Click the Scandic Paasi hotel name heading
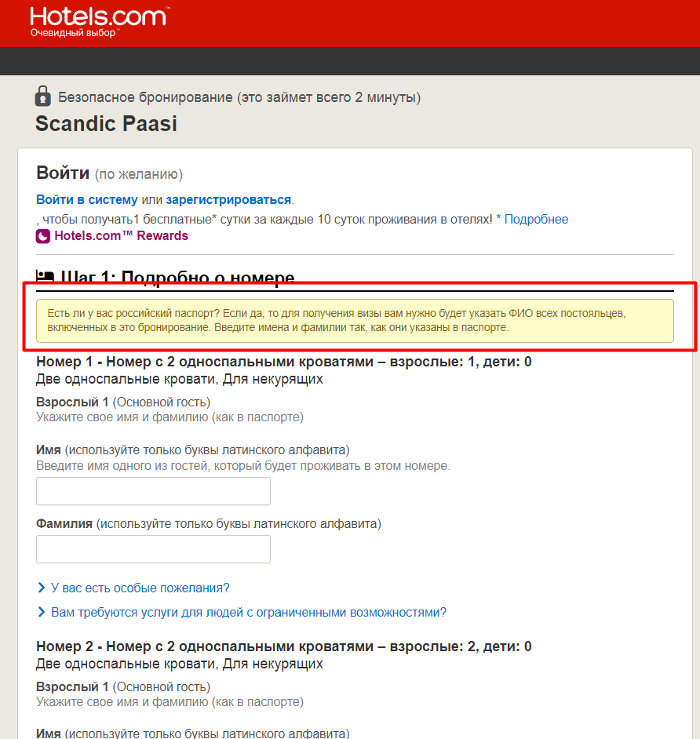This screenshot has width=700, height=739. point(107,124)
